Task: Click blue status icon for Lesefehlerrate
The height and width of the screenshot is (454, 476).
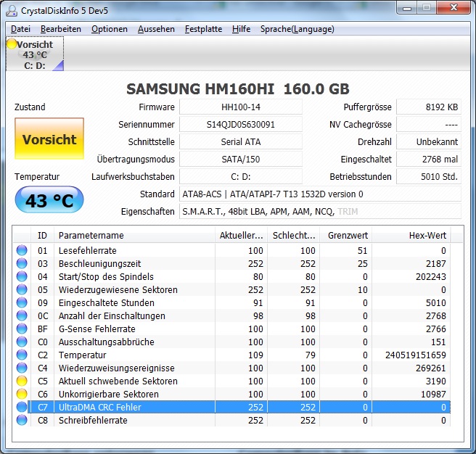Action: 22,250
